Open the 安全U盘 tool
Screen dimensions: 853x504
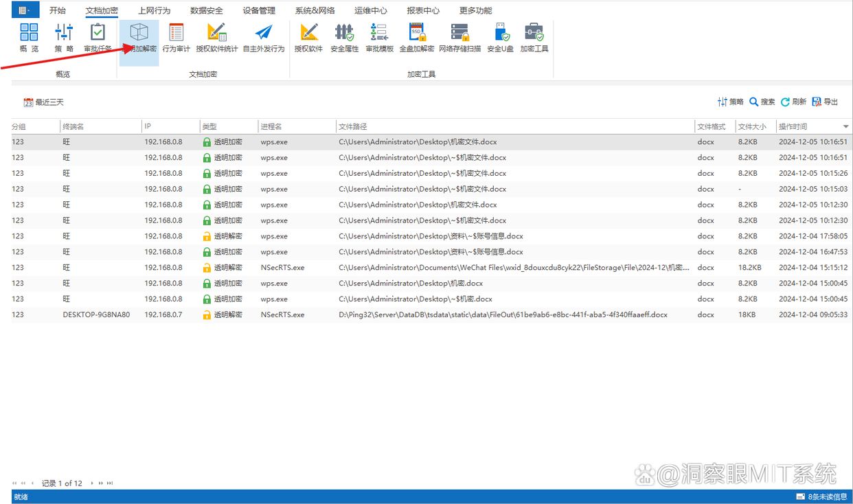[x=501, y=38]
